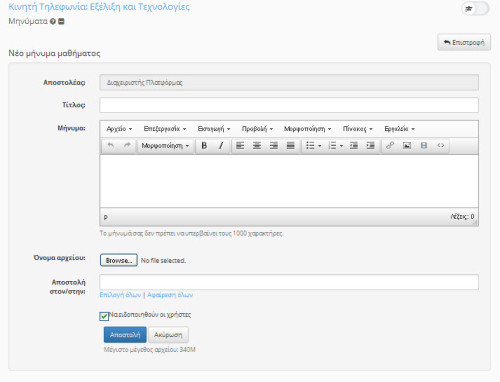Click the Επιλογή όλων link
Image resolution: width=500 pixels, height=382 pixels.
[120, 295]
